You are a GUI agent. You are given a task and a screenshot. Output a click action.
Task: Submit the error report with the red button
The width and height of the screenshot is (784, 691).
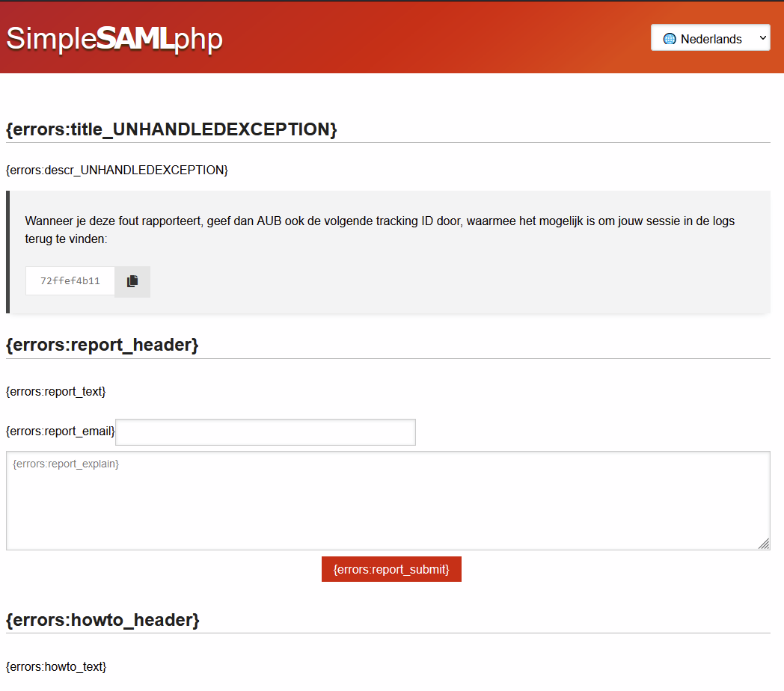(391, 570)
